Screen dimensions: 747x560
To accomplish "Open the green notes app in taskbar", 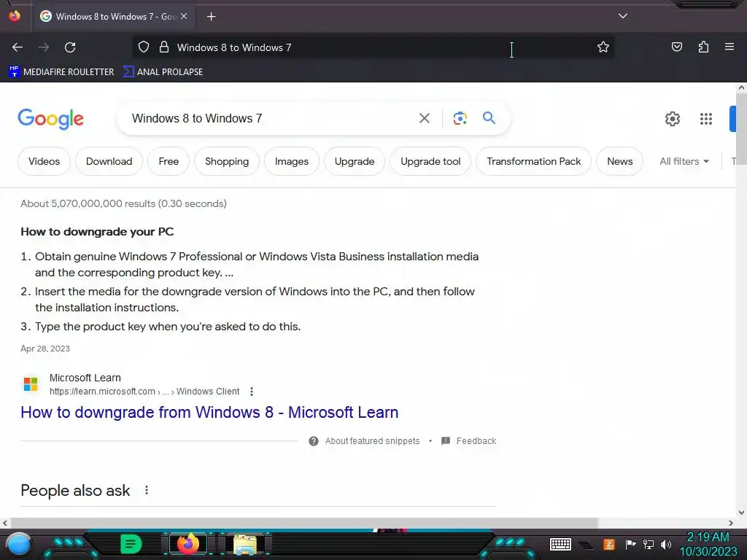I will click(131, 543).
